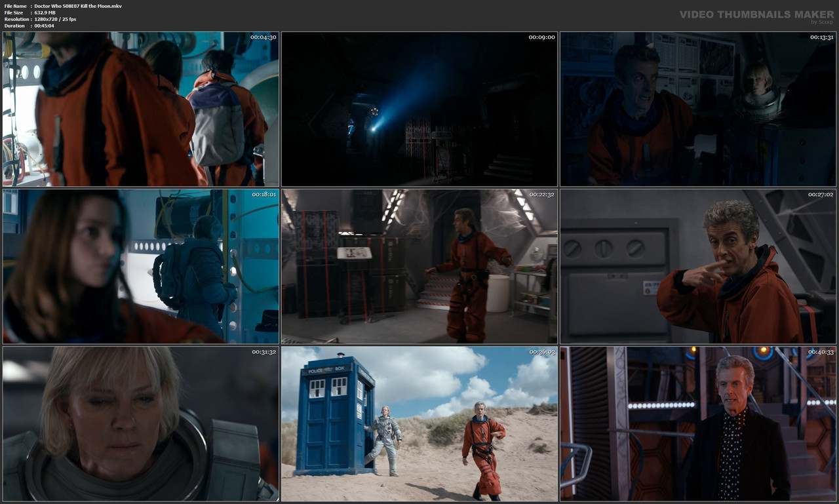839x504 pixels.
Task: Select the dark cave scene at 00:09:00
Action: [x=419, y=108]
